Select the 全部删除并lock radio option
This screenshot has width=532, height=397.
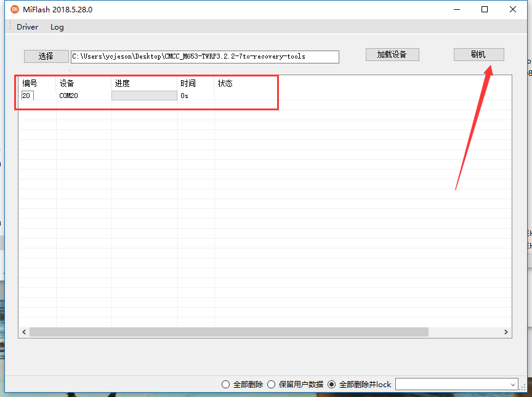point(332,385)
